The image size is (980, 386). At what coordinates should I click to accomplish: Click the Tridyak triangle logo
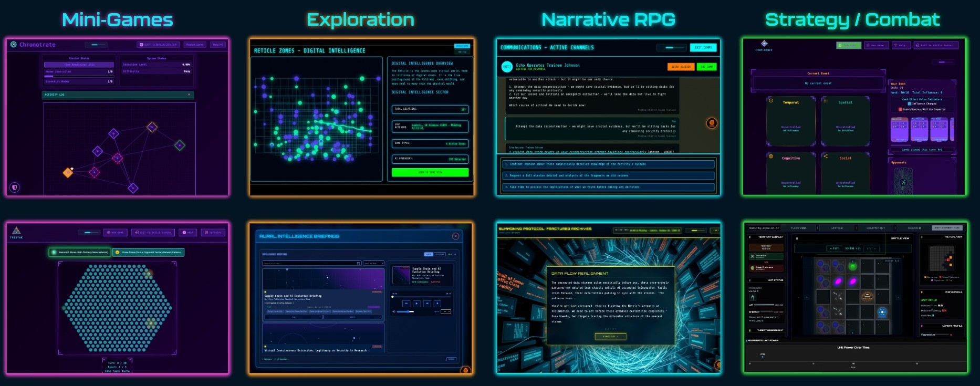pyautogui.click(x=16, y=231)
